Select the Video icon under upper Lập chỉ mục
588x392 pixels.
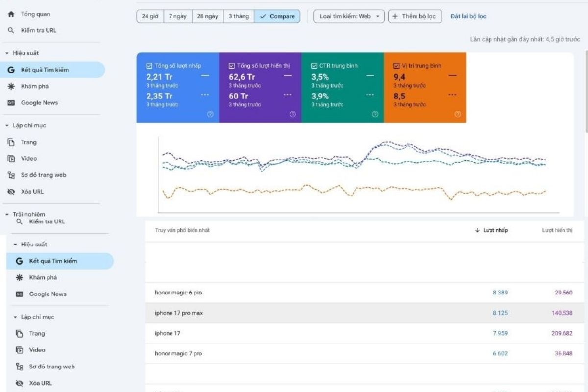[x=11, y=158]
